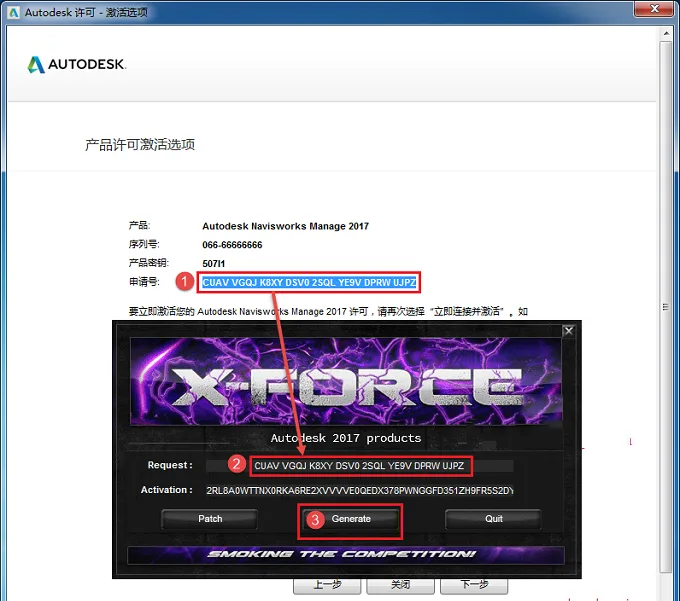Click the 产品密钥: label

[x=148, y=263]
